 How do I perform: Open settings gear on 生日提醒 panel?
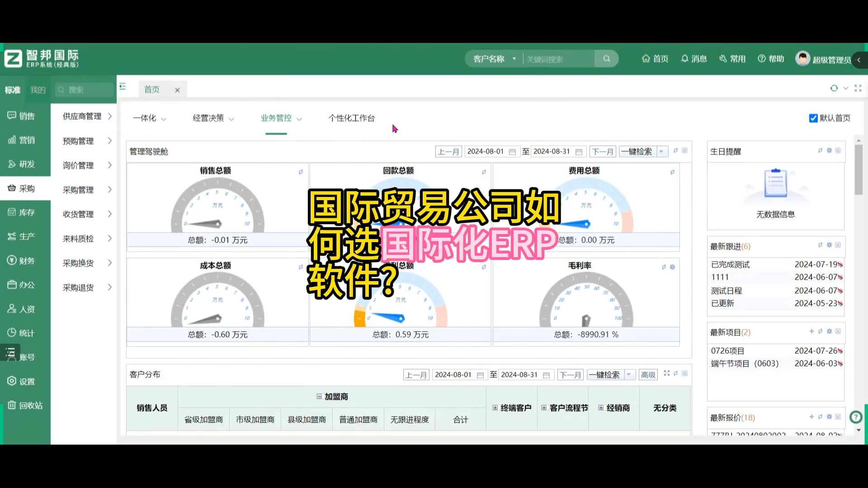click(829, 150)
